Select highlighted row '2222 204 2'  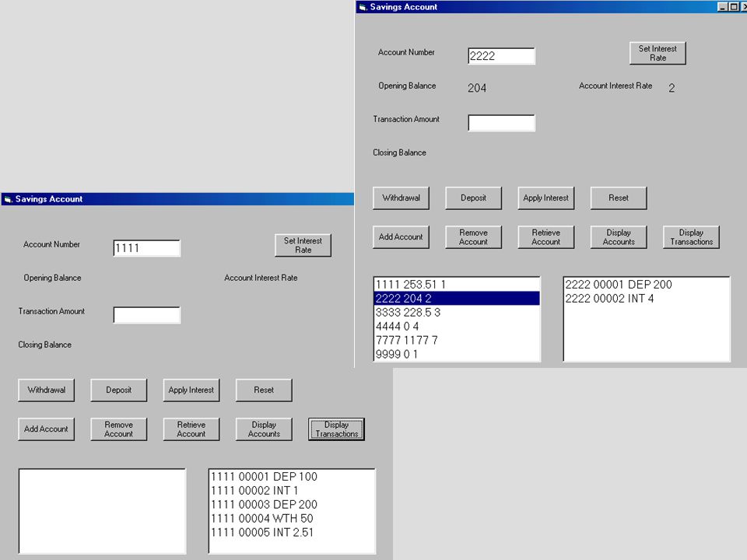coord(457,299)
